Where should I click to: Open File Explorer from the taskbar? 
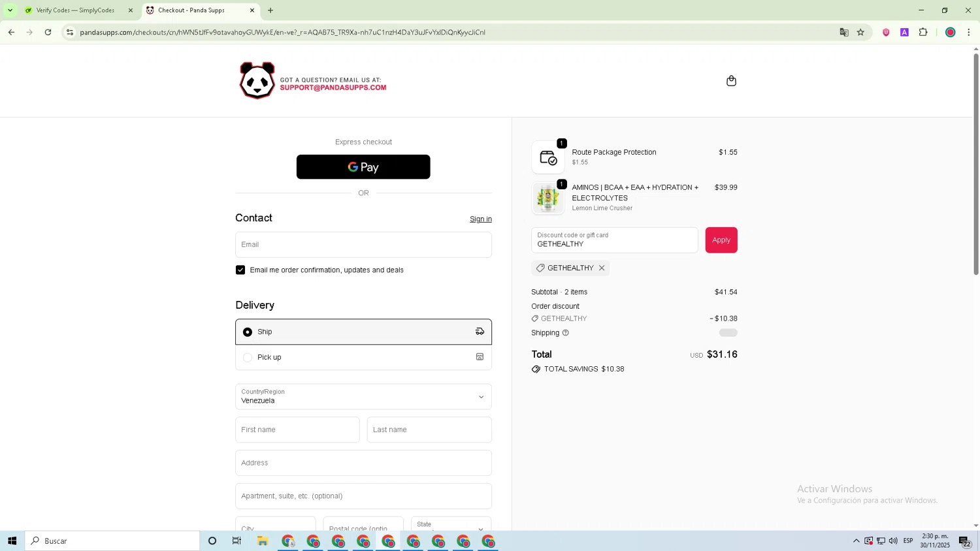click(263, 541)
